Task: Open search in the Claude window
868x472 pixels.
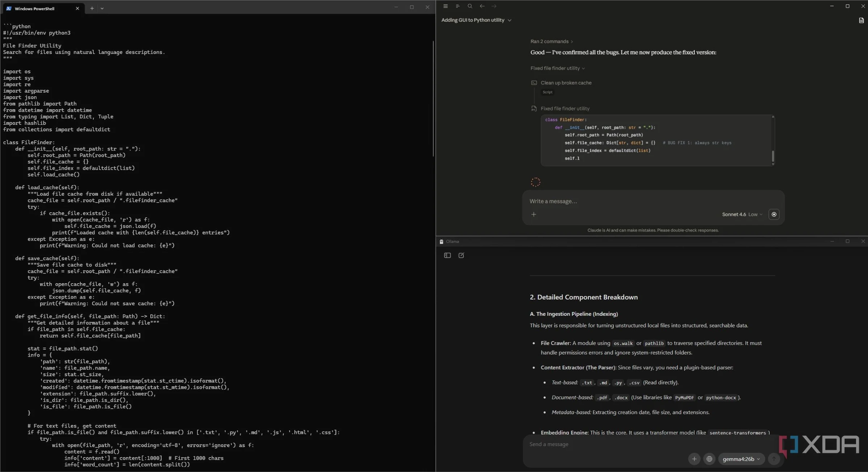Action: pos(470,6)
